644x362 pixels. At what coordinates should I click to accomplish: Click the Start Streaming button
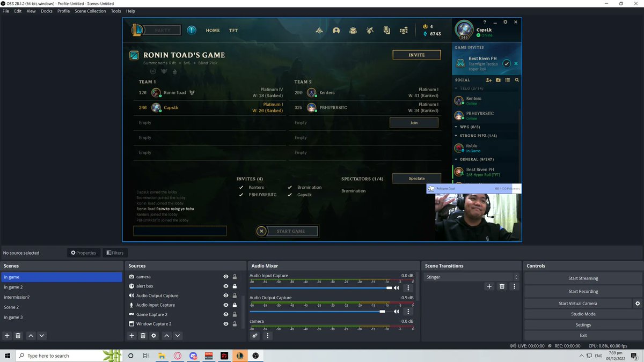click(583, 278)
